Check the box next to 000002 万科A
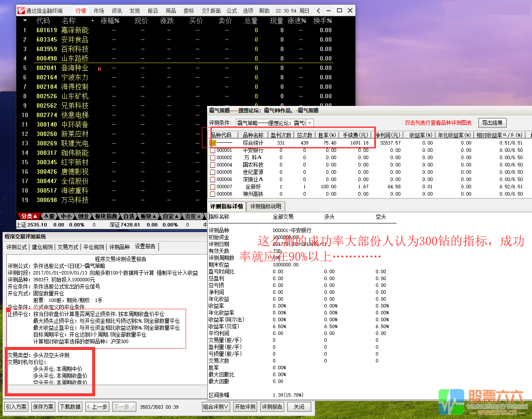The height and width of the screenshot is (419, 532). click(213, 157)
